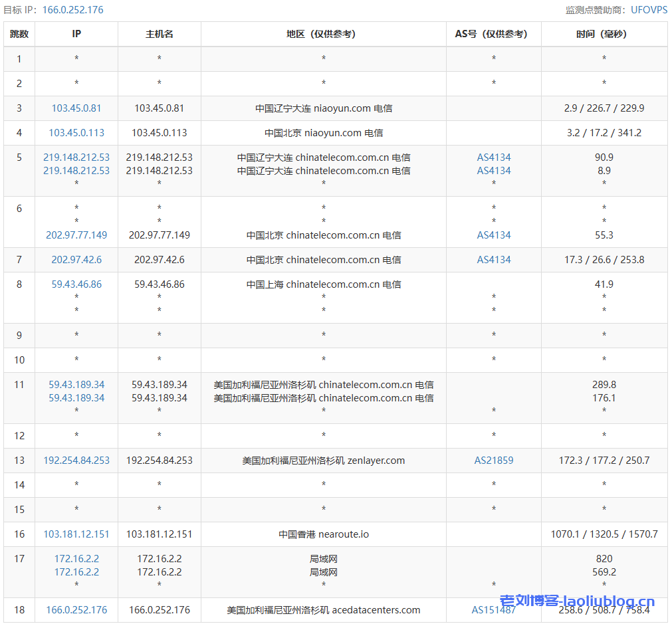Open the 103.181.12.151 IP link
This screenshot has width=672, height=626.
[x=76, y=534]
